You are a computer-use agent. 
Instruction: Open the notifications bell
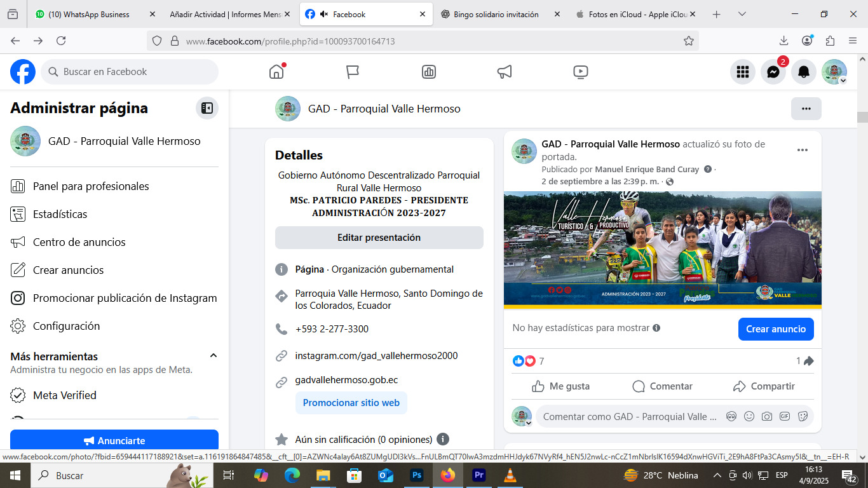tap(804, 72)
